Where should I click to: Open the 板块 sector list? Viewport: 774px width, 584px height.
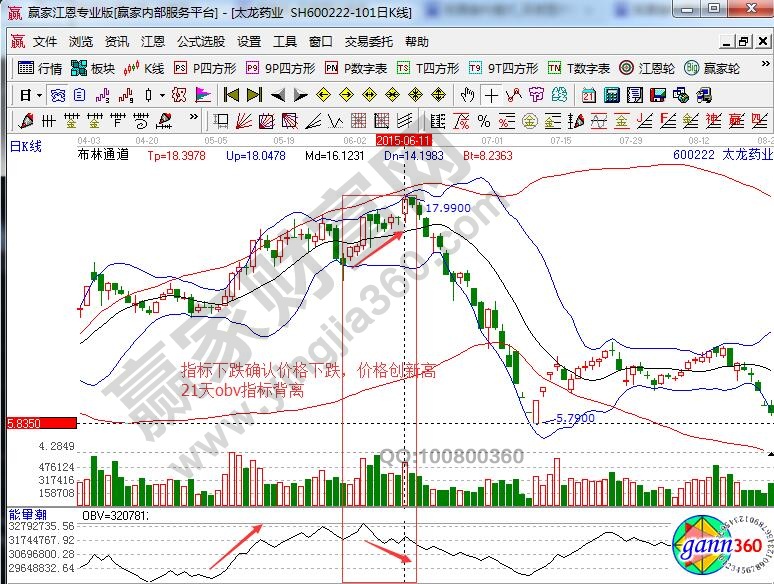coord(93,68)
